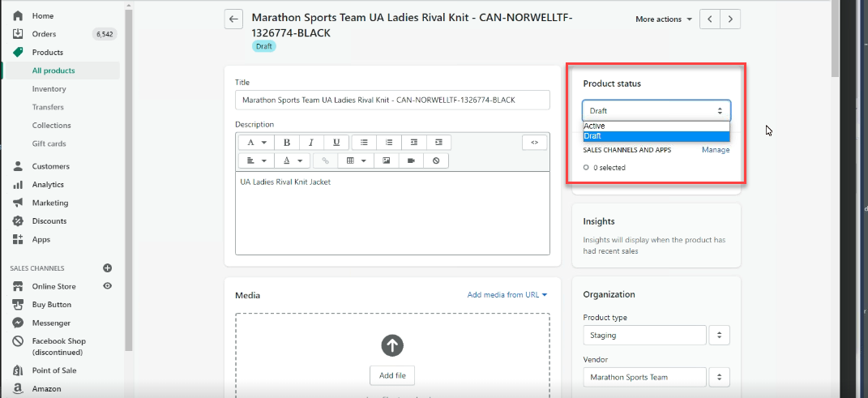868x398 pixels.
Task: Click the Messenger icon
Action: tap(18, 323)
